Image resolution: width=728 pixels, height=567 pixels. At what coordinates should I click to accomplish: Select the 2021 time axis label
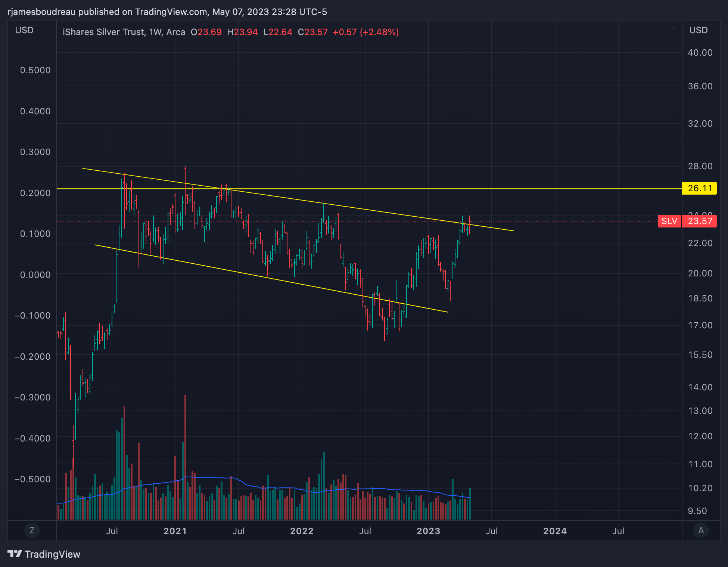tap(175, 531)
